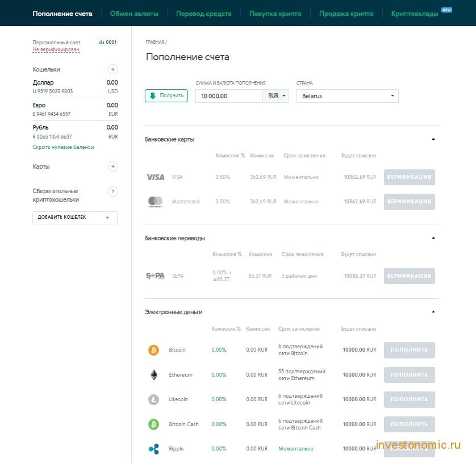
Task: Click 35 подтверждений сети Ethereum text
Action: (302, 375)
